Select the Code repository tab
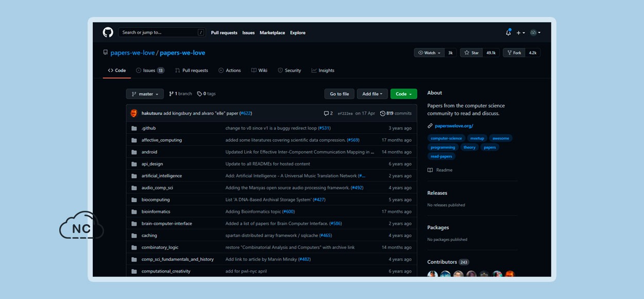 click(117, 70)
